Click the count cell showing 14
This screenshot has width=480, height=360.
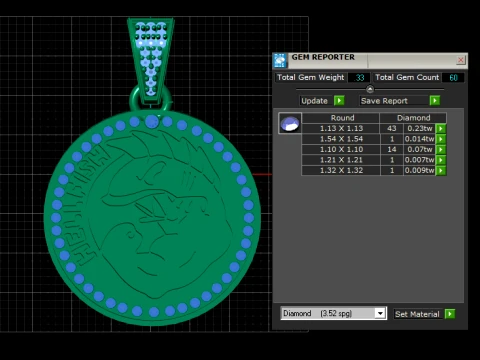pyautogui.click(x=392, y=149)
